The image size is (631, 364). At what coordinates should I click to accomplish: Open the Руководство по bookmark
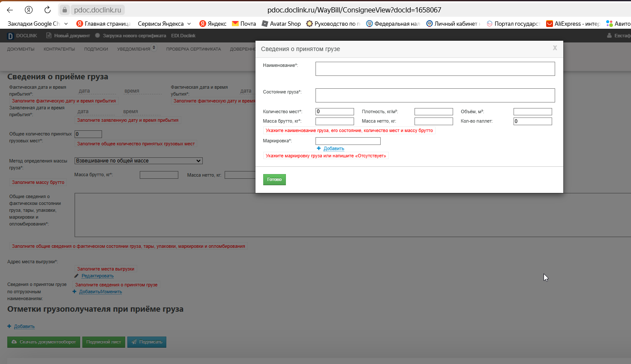(333, 24)
